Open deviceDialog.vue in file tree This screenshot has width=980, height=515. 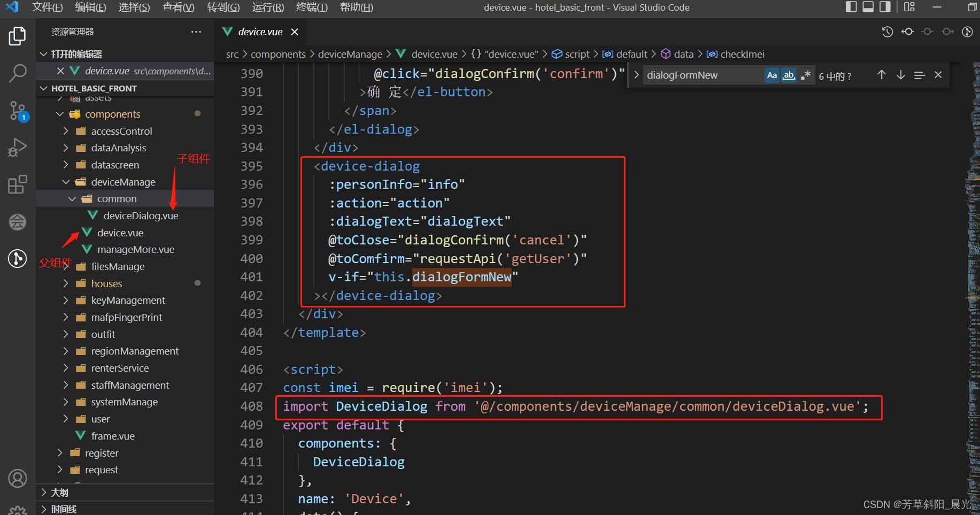pos(141,216)
